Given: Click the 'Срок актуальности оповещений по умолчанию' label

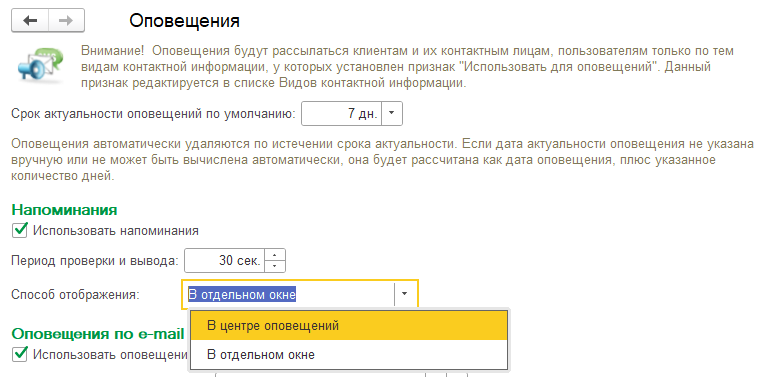Looking at the screenshot, I should click(x=153, y=114).
